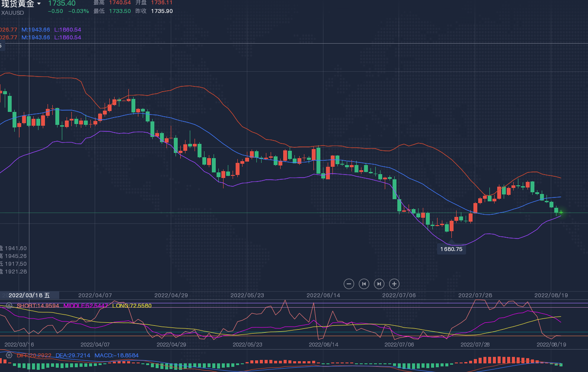Click the 现货黄金 instrument title
The image size is (588, 372).
click(x=17, y=4)
